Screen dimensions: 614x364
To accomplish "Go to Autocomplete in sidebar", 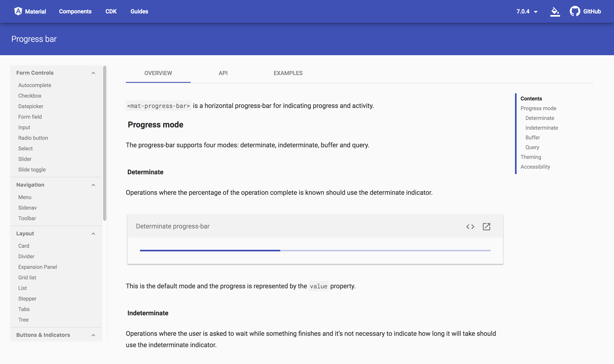I will pos(34,85).
